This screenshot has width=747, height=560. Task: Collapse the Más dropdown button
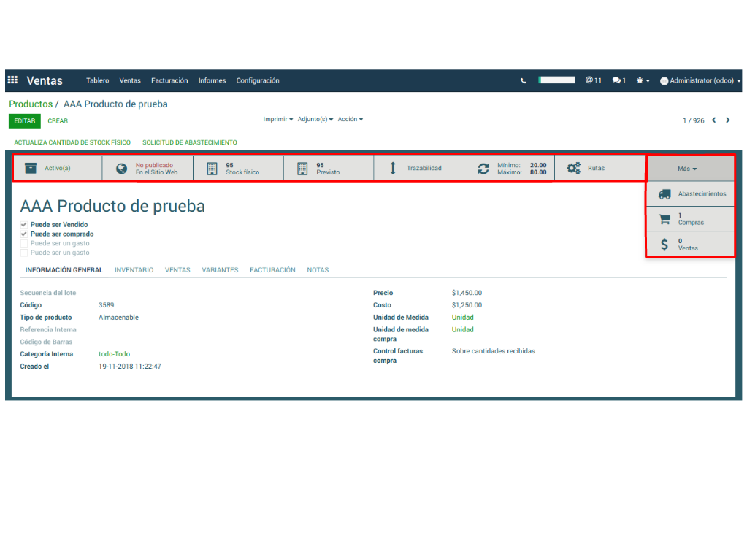[687, 169]
